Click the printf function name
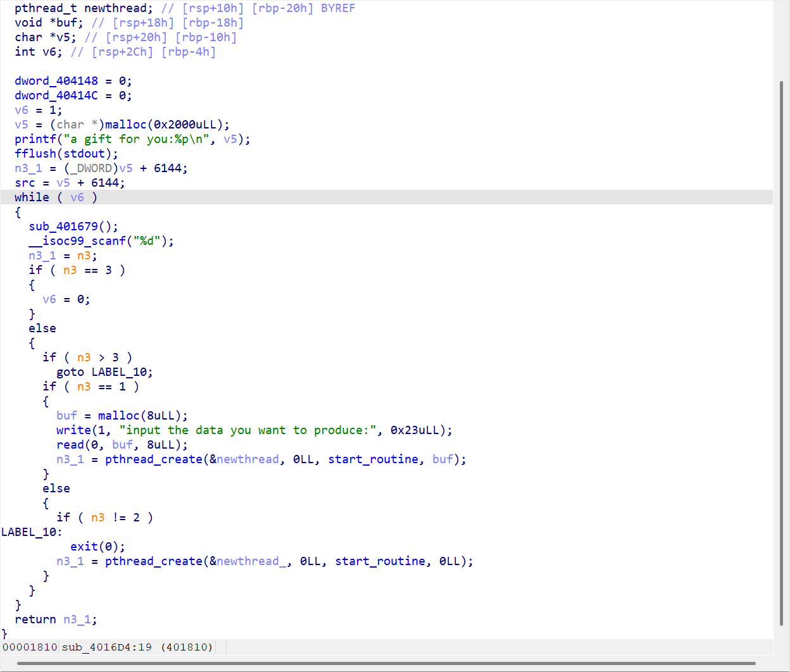This screenshot has height=672, width=790. [x=35, y=139]
